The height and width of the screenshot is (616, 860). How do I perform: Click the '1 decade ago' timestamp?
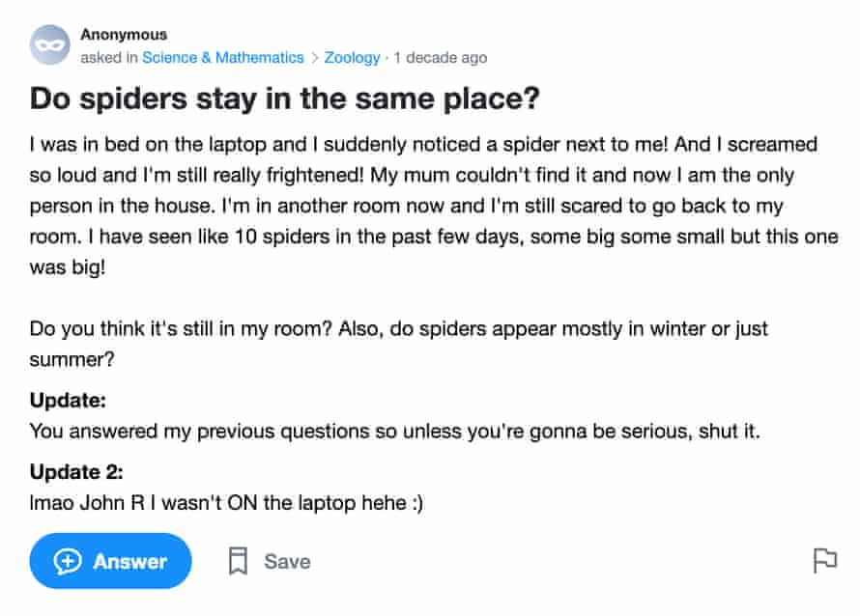click(441, 58)
